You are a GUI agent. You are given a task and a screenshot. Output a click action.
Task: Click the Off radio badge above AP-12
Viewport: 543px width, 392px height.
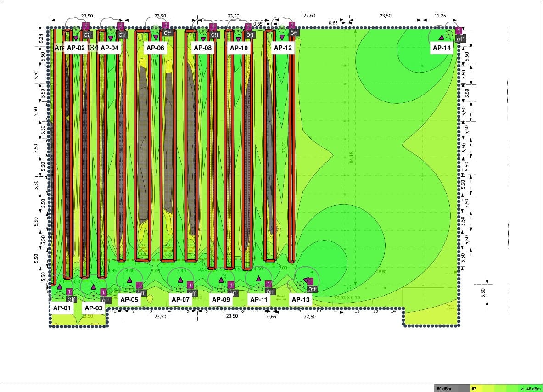294,33
